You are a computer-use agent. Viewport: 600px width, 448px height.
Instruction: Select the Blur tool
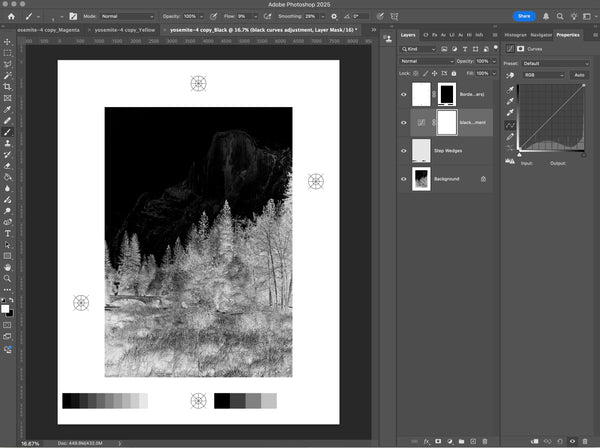click(x=7, y=189)
